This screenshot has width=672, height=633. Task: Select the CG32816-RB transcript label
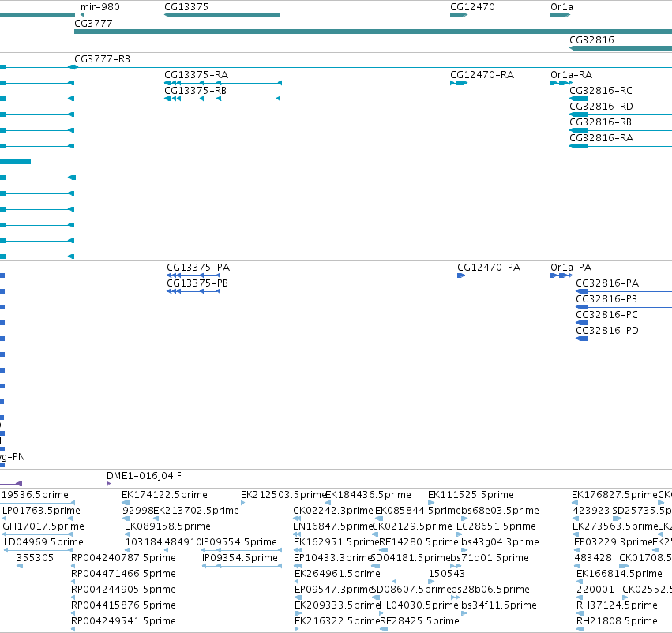pos(600,122)
